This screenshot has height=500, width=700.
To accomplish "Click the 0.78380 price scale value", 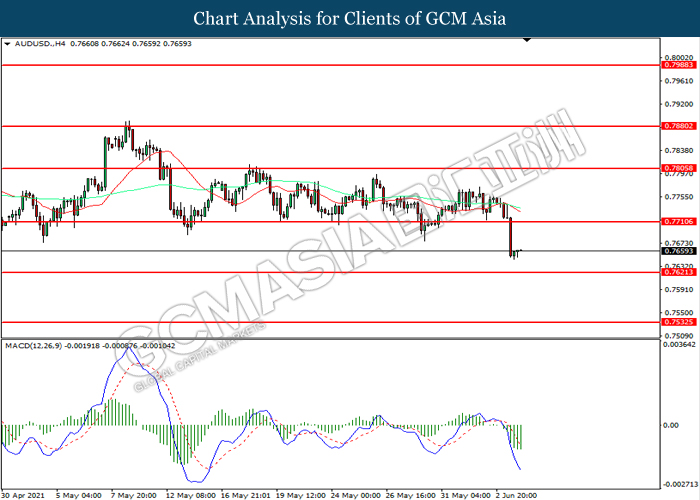I will pos(679,150).
